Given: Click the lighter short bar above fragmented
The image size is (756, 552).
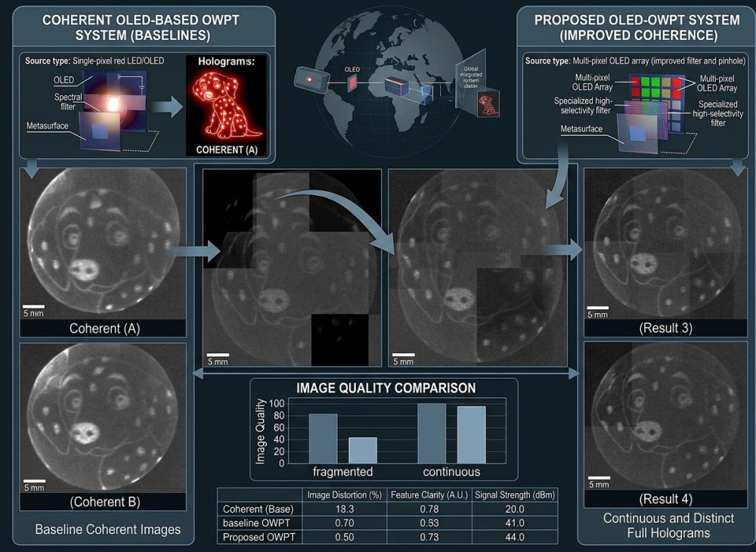Looking at the screenshot, I should pyautogui.click(x=363, y=450).
